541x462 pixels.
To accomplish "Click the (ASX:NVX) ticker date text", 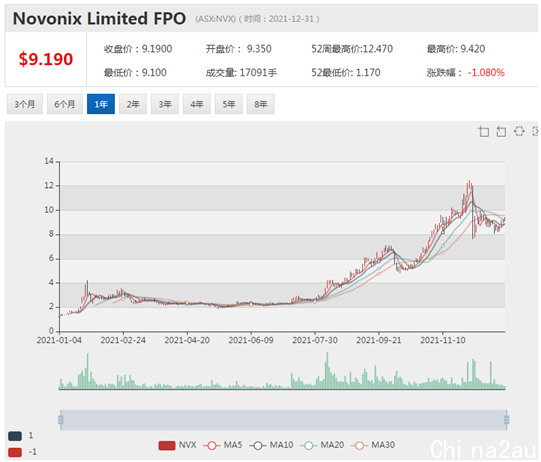I will (x=257, y=19).
